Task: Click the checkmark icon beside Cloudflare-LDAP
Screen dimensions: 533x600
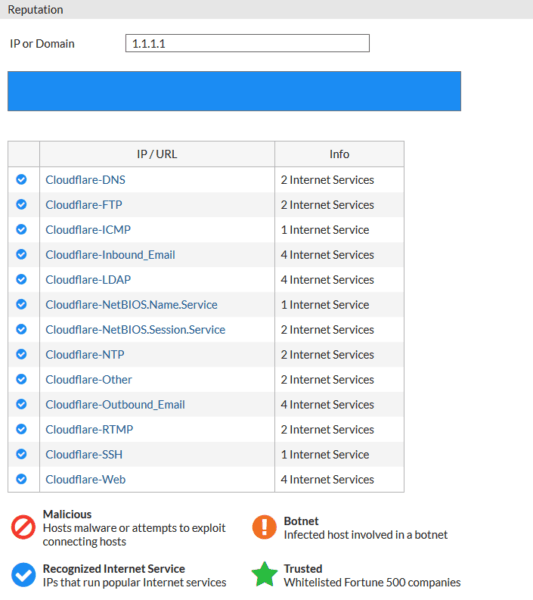Action: click(21, 279)
